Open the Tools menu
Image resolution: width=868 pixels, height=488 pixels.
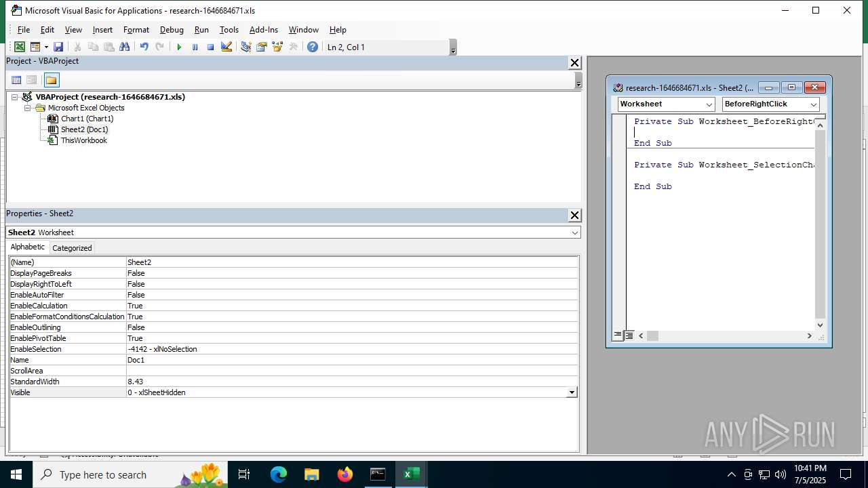(x=229, y=30)
